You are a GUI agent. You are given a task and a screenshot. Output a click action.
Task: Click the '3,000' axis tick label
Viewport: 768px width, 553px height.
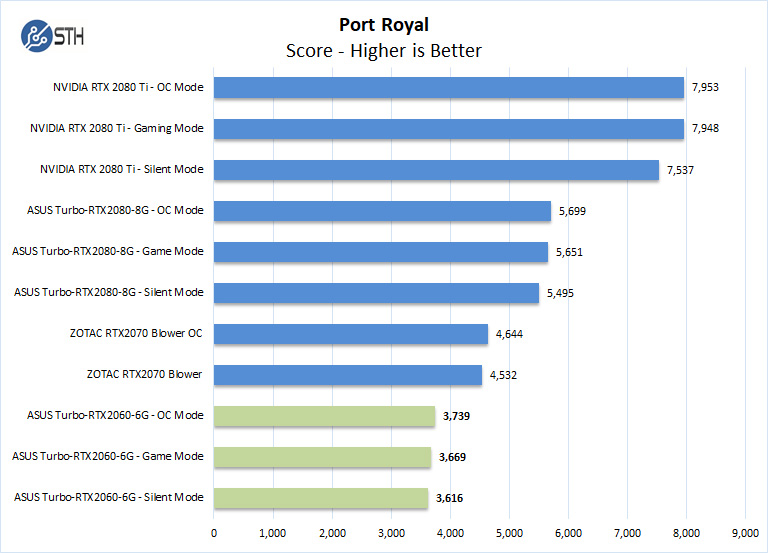[x=391, y=533]
